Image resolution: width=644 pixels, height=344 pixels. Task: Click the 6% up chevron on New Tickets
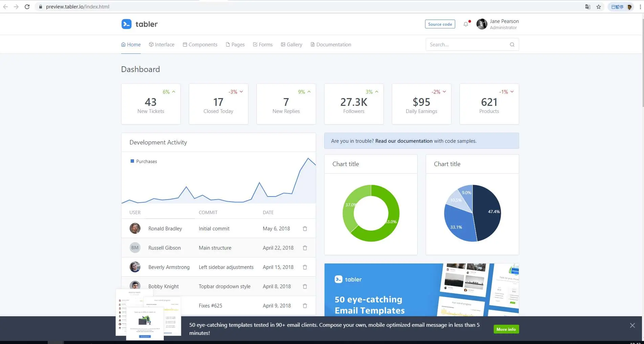point(174,92)
